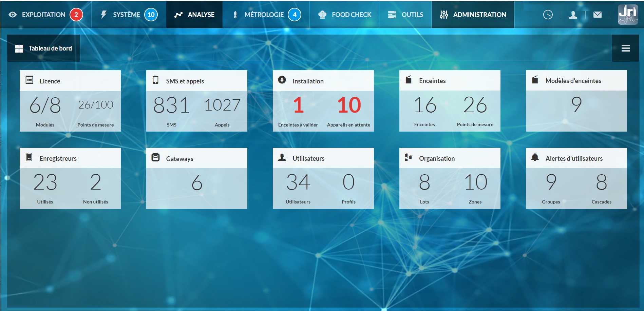Click the 16 Enceintes count
This screenshot has height=311, width=644.
425,105
